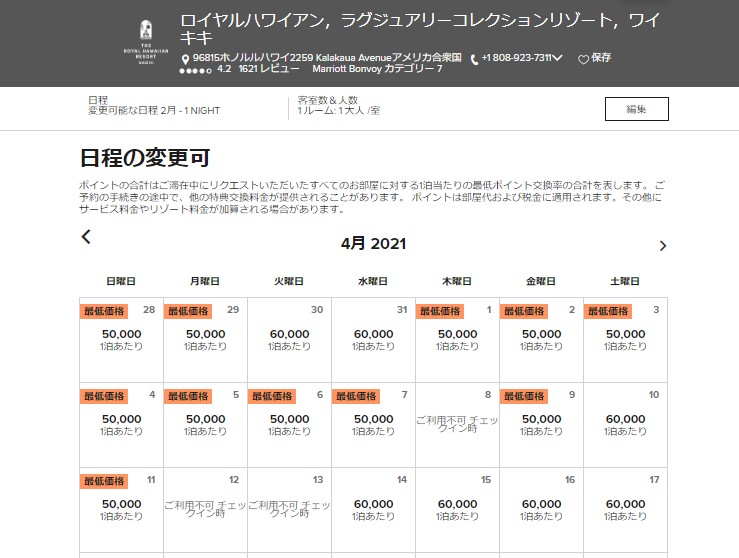The height and width of the screenshot is (558, 739).
Task: Select April 9 calendar cell
Action: pos(541,425)
